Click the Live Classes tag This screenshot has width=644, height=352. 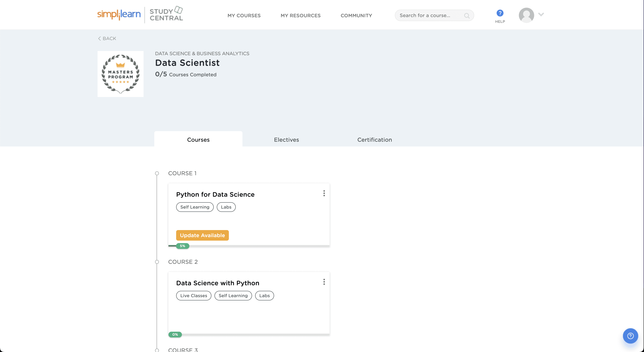pyautogui.click(x=194, y=295)
